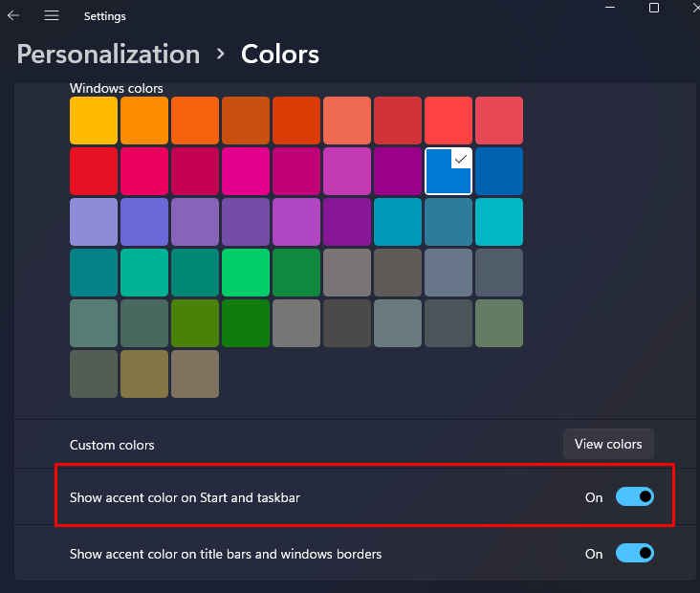The image size is (700, 593).
Task: Click the View colors button
Action: coord(608,444)
